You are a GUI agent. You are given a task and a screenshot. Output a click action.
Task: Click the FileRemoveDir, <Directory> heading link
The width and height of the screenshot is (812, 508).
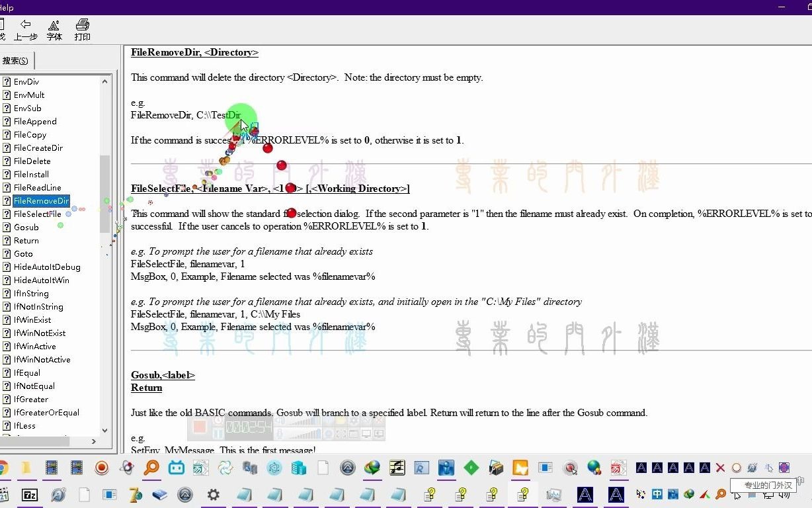coord(194,52)
